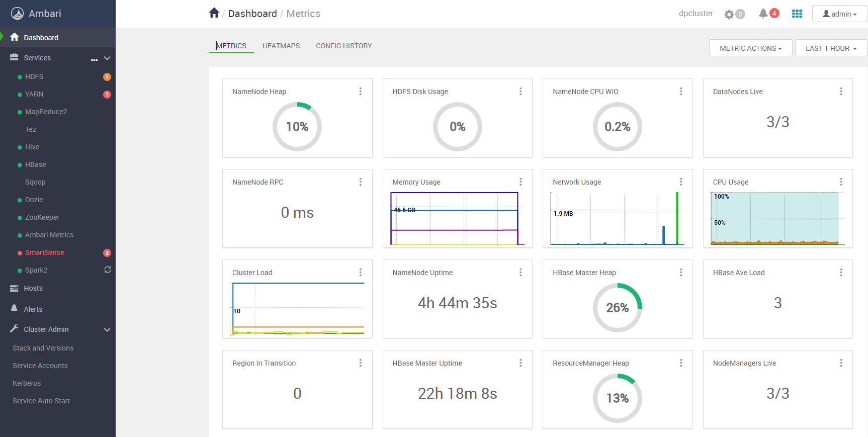Viewport: 868px width, 437px height.
Task: Open the HDFS Disk Usage widget menu
Action: click(x=520, y=92)
